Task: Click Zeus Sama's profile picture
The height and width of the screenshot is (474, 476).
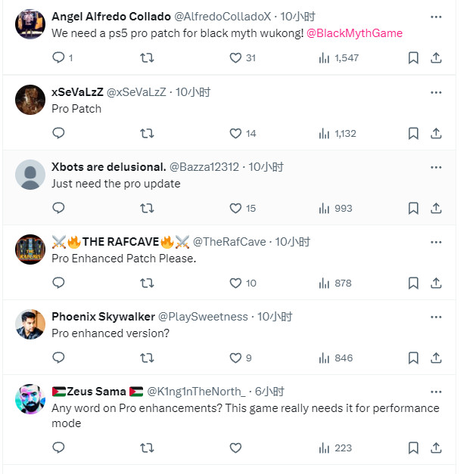Action: (x=30, y=399)
